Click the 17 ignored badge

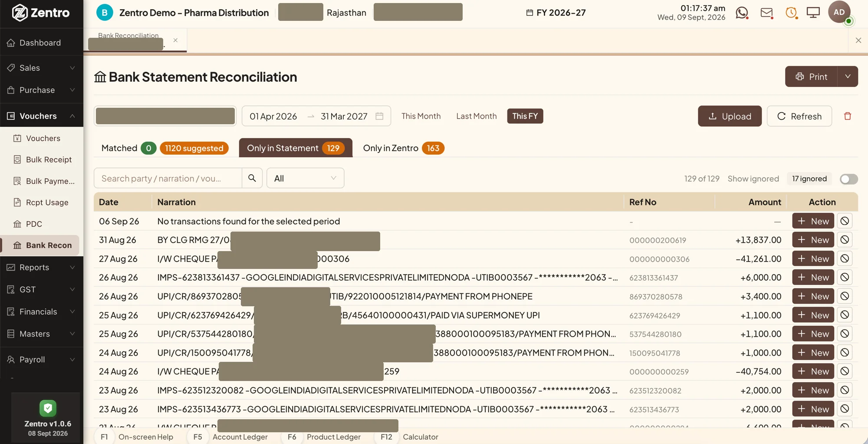click(x=809, y=179)
